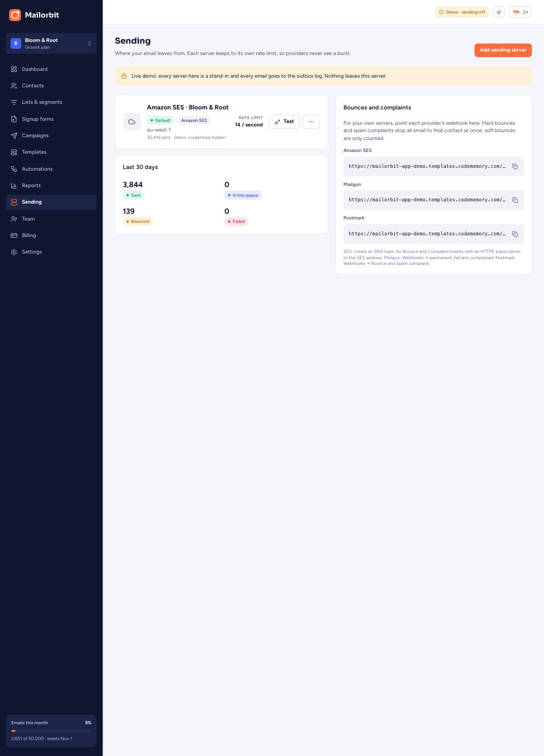Click the Sent status pill
Screen dimensions: 544x756
click(x=134, y=195)
